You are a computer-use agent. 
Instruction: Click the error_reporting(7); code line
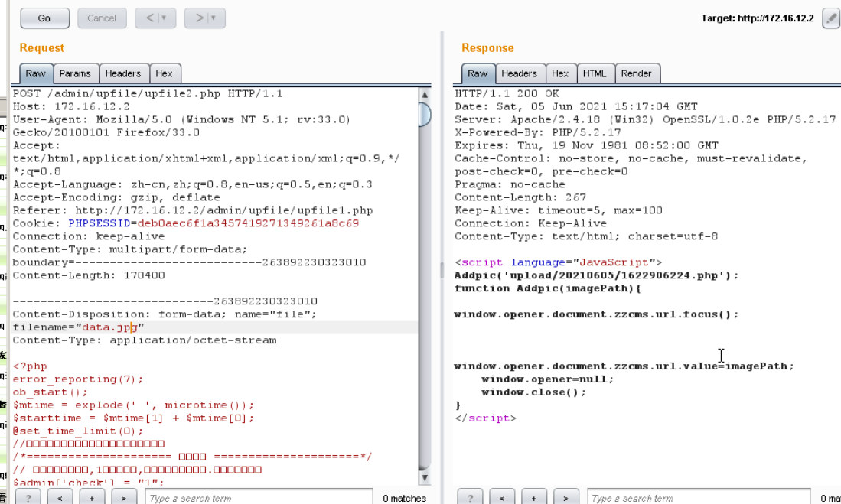[78, 379]
